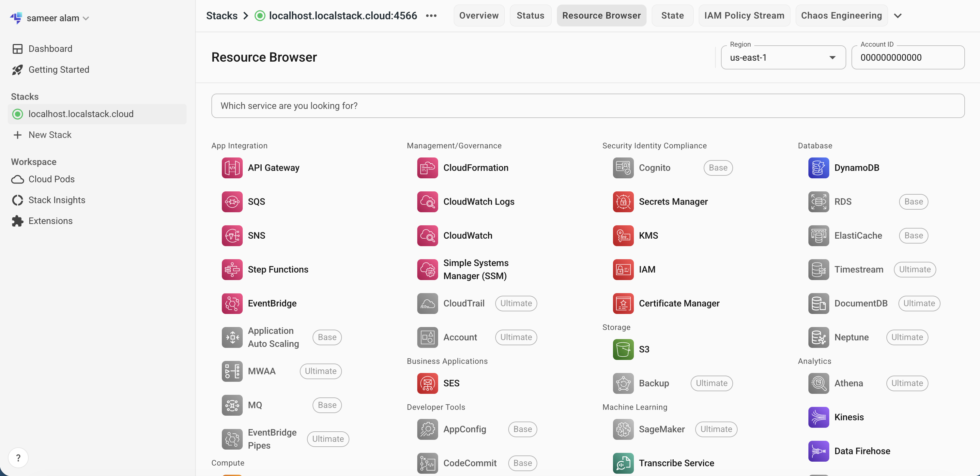The width and height of the screenshot is (980, 476).
Task: Open the Transcribe Service icon
Action: click(623, 463)
